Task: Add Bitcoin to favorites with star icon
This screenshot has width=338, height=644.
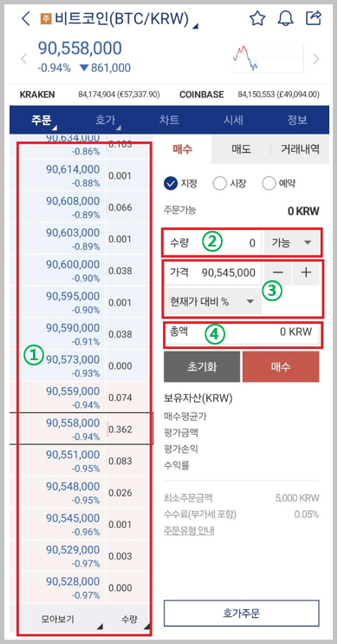Action: pyautogui.click(x=257, y=18)
